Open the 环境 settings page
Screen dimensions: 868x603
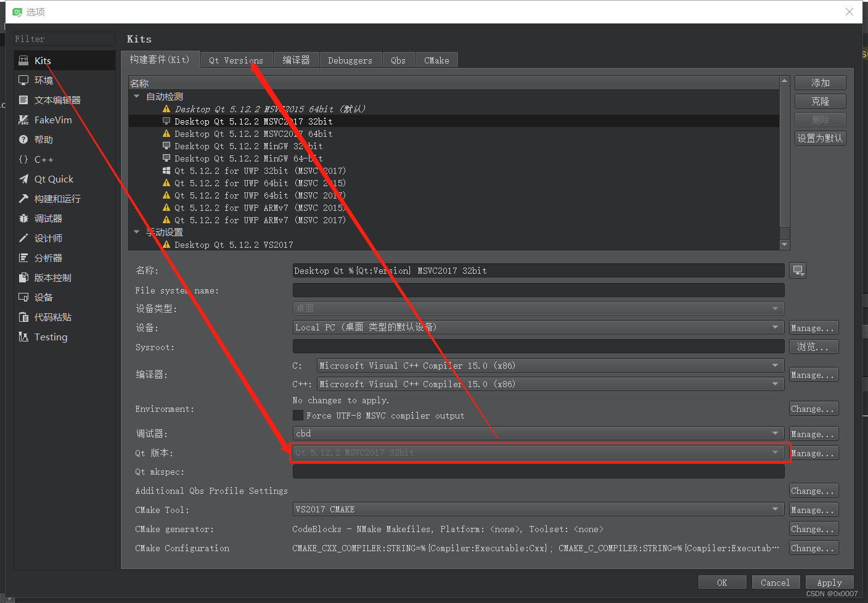[43, 80]
